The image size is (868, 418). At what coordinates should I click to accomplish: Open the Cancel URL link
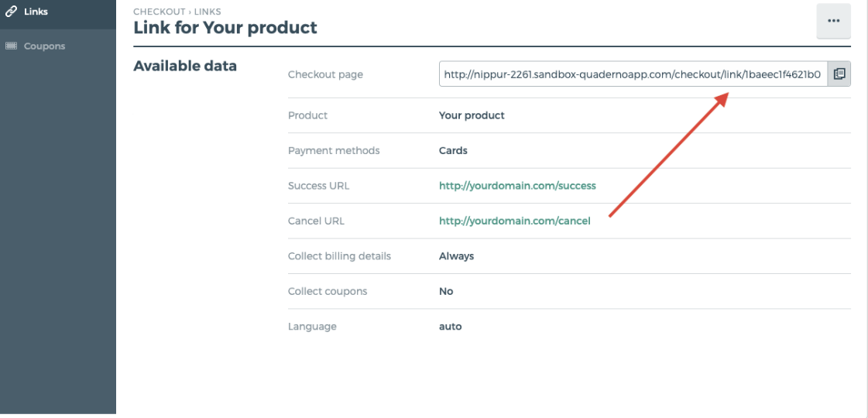point(514,221)
